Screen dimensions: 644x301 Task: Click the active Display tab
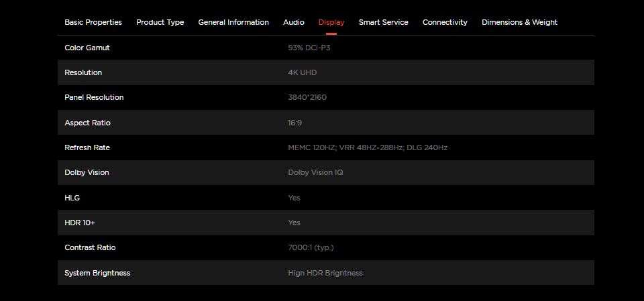coord(331,22)
